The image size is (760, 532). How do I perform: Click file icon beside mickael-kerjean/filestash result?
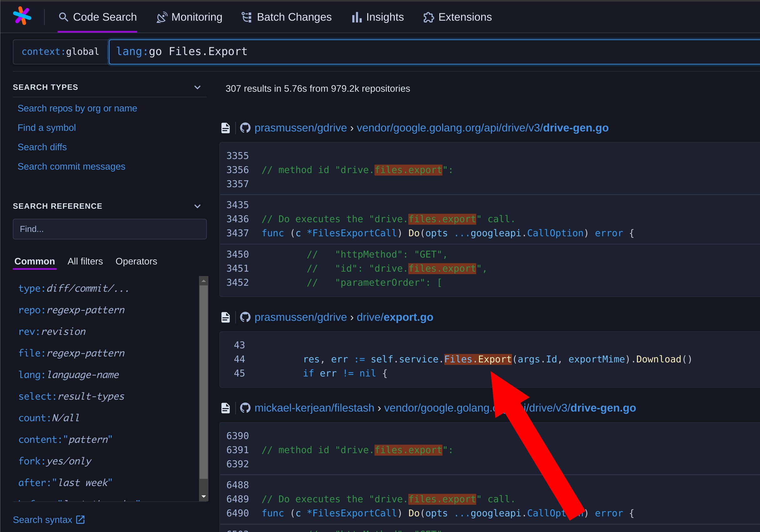click(225, 408)
